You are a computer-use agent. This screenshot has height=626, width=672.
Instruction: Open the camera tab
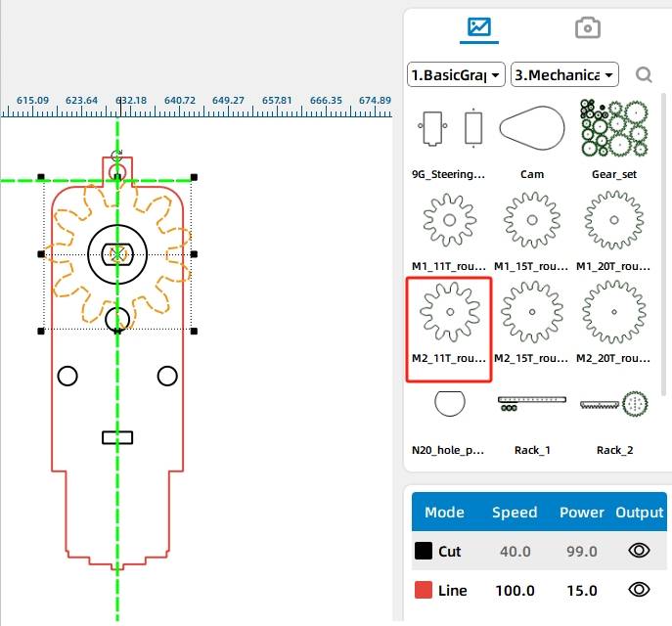pos(587,27)
